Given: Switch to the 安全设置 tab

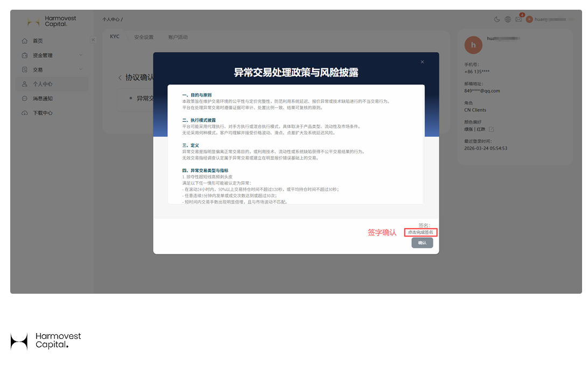Looking at the screenshot, I should 144,37.
